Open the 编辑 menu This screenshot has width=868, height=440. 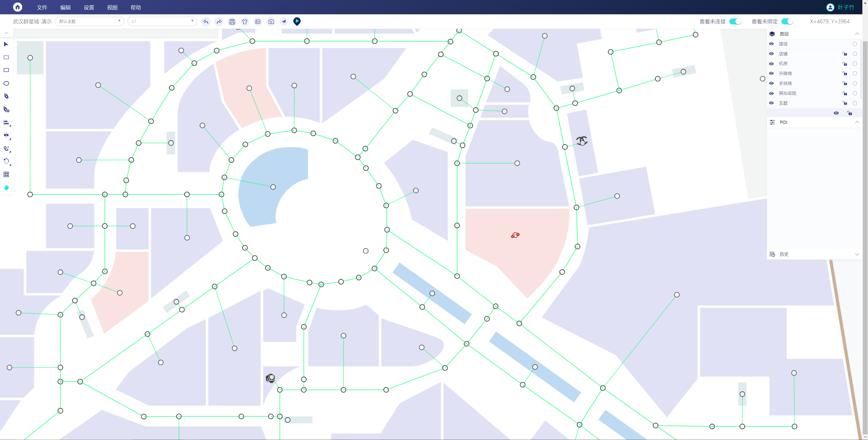65,7
